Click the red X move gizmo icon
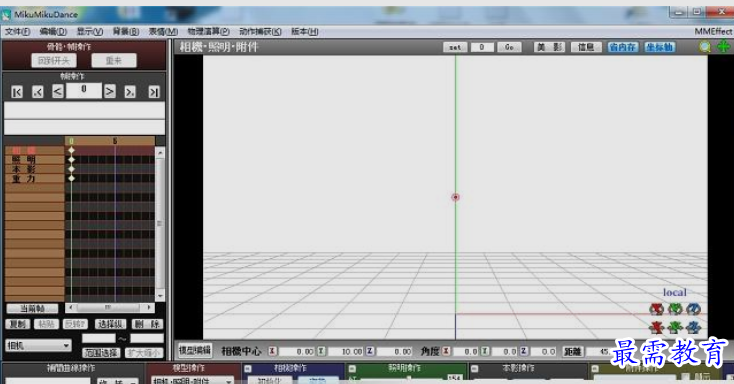Screen dimensions: 734x384 656,327
